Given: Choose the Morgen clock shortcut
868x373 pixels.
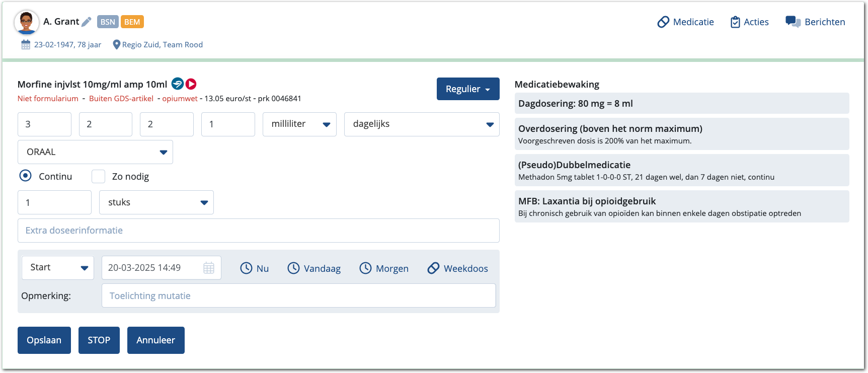Looking at the screenshot, I should pos(384,268).
